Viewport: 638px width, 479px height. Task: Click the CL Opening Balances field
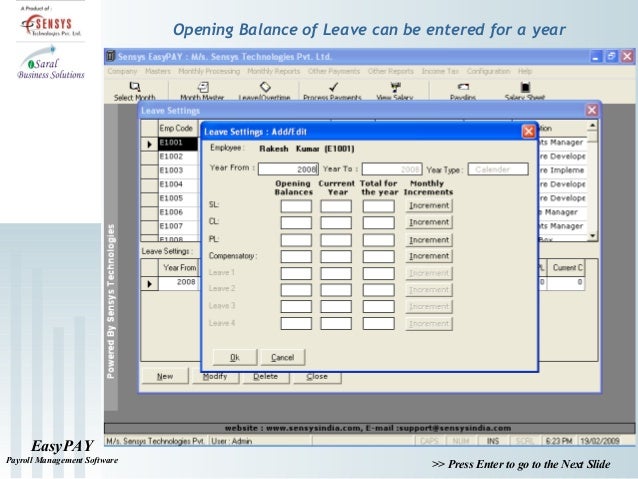[x=296, y=223]
